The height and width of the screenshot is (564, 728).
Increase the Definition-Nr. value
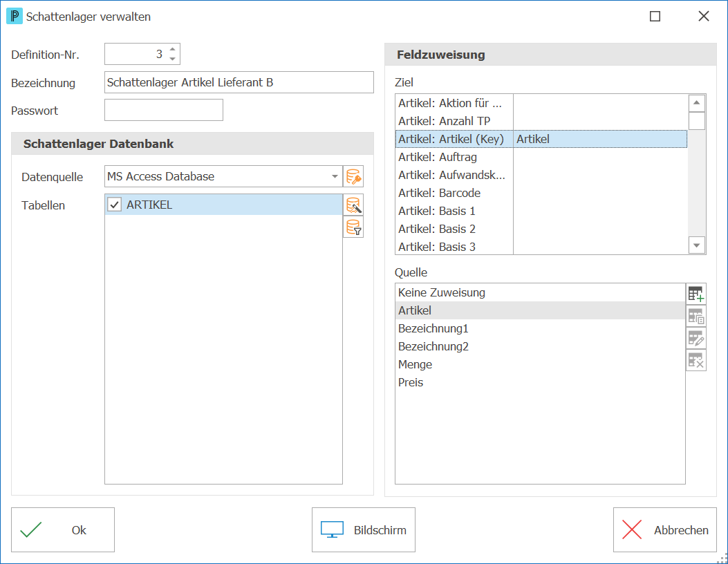click(173, 49)
